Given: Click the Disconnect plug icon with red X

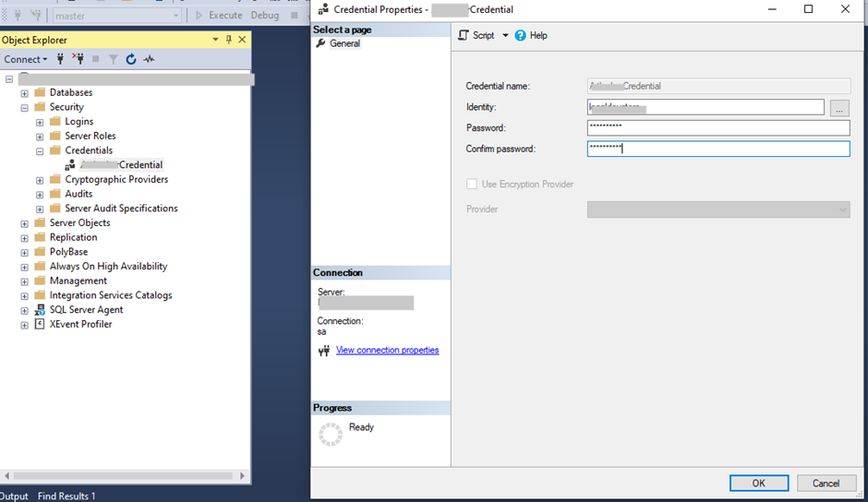Looking at the screenshot, I should [x=78, y=59].
